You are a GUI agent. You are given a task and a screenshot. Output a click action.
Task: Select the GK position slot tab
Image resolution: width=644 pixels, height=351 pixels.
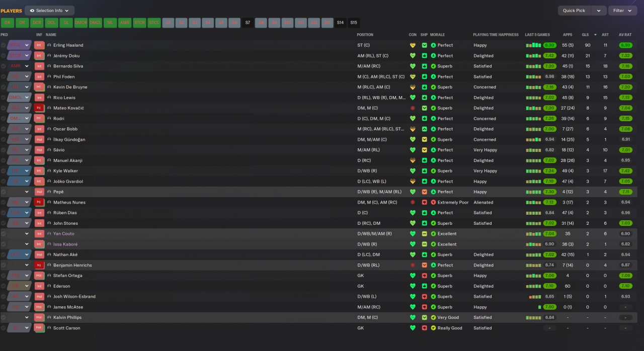pos(8,23)
